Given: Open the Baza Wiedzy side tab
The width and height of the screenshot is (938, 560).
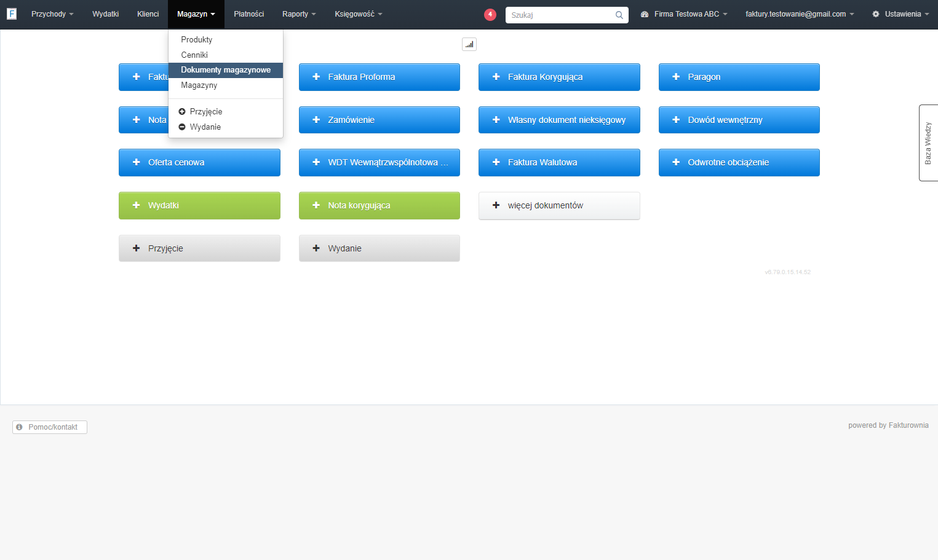Looking at the screenshot, I should coord(928,143).
